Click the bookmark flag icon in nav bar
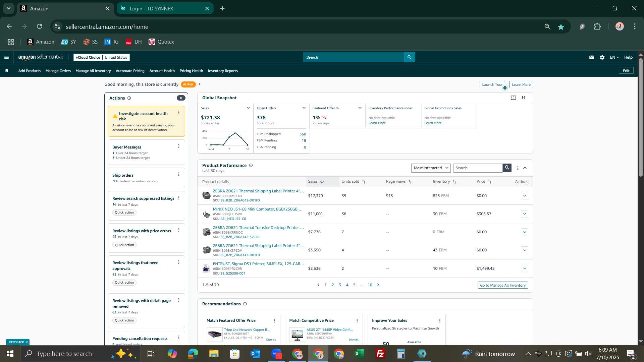 7,71
